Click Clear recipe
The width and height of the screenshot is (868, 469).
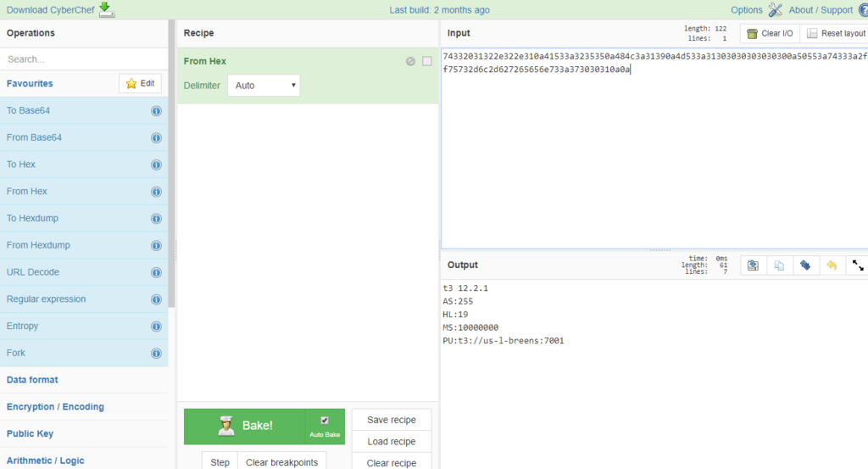[x=392, y=462]
